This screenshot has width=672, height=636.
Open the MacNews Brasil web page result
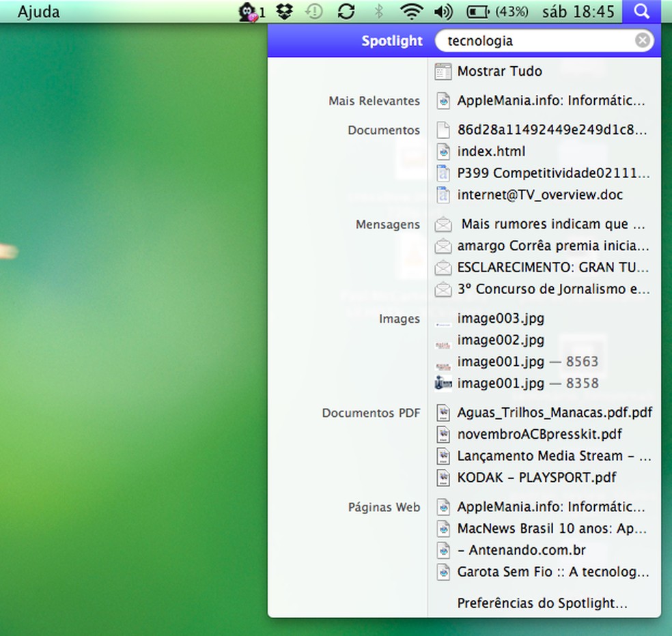click(x=551, y=528)
